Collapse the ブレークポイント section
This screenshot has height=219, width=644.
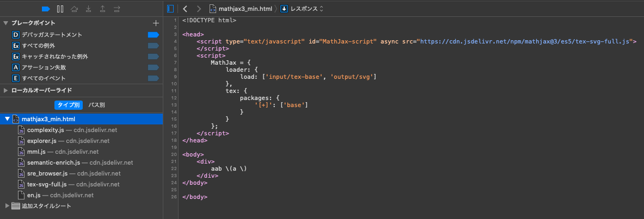coord(6,23)
